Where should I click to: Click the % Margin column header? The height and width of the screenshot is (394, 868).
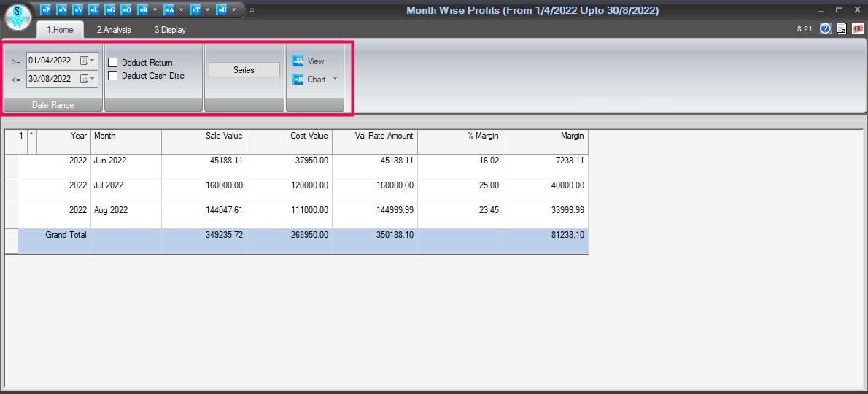(460, 142)
